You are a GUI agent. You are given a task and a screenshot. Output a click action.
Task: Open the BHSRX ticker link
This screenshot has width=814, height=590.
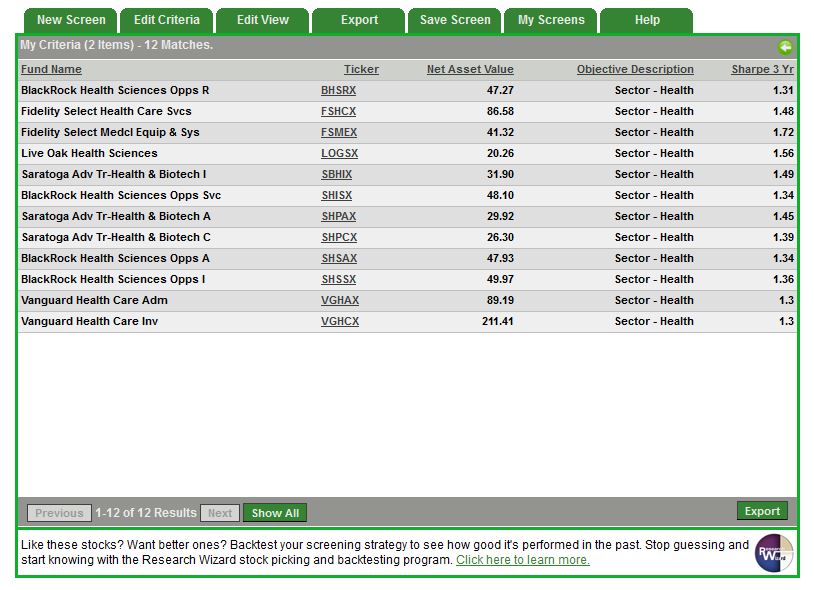[338, 90]
